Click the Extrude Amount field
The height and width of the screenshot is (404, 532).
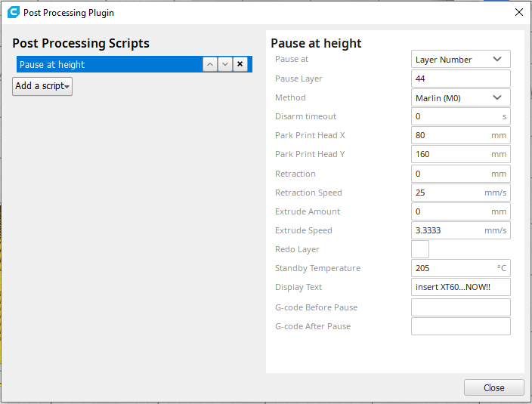(x=461, y=211)
